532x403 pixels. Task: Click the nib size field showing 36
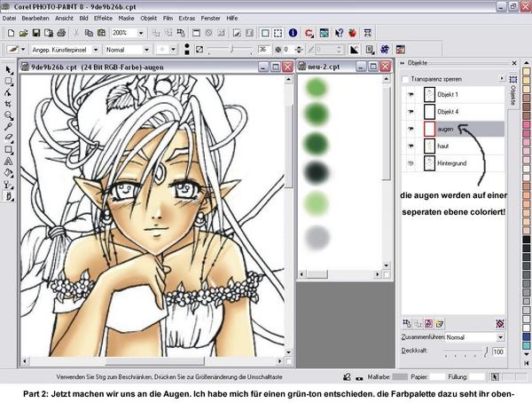click(x=264, y=50)
